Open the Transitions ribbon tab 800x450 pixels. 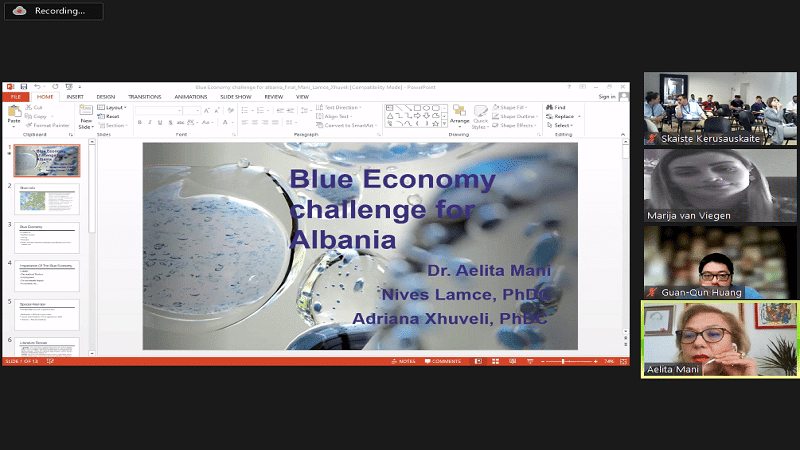(x=144, y=97)
